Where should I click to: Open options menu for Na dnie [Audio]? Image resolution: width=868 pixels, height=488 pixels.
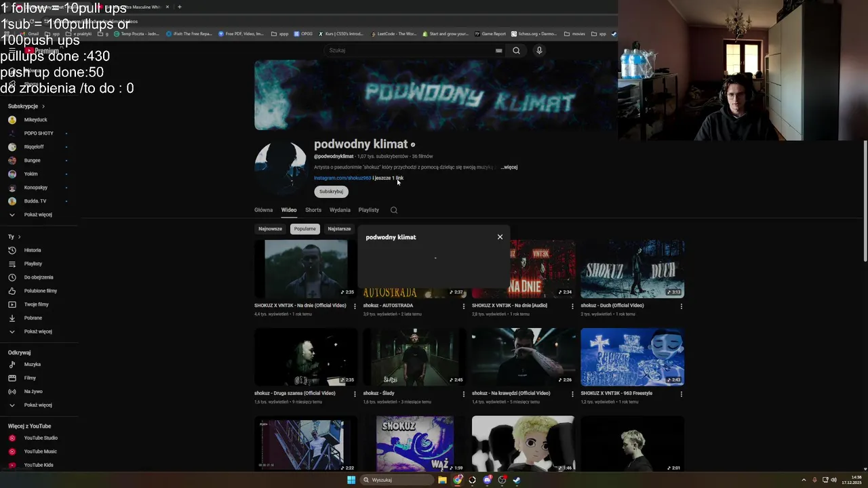[x=572, y=306]
